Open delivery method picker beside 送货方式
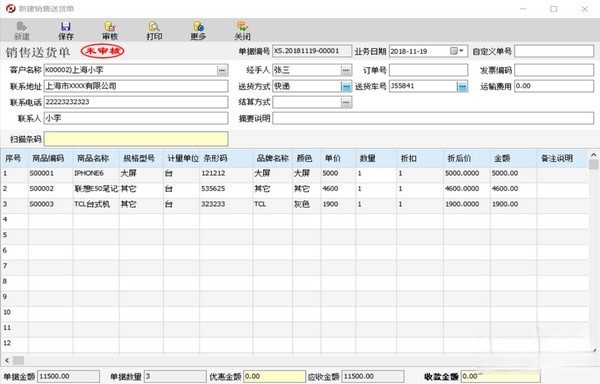600x384 pixels. (346, 86)
